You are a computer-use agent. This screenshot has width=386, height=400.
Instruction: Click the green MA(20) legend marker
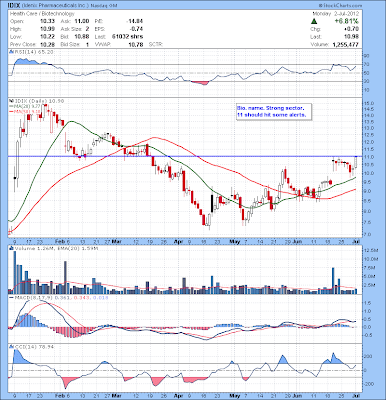[11, 106]
